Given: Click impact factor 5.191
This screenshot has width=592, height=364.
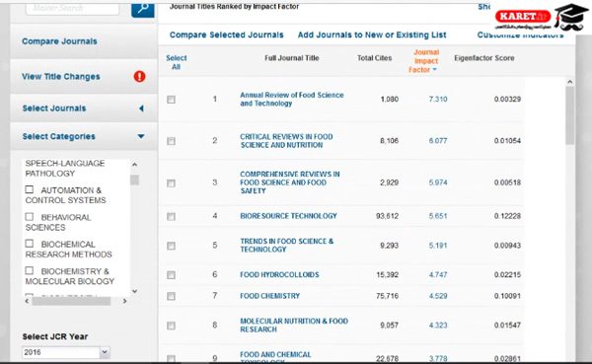Looking at the screenshot, I should click(x=438, y=246).
